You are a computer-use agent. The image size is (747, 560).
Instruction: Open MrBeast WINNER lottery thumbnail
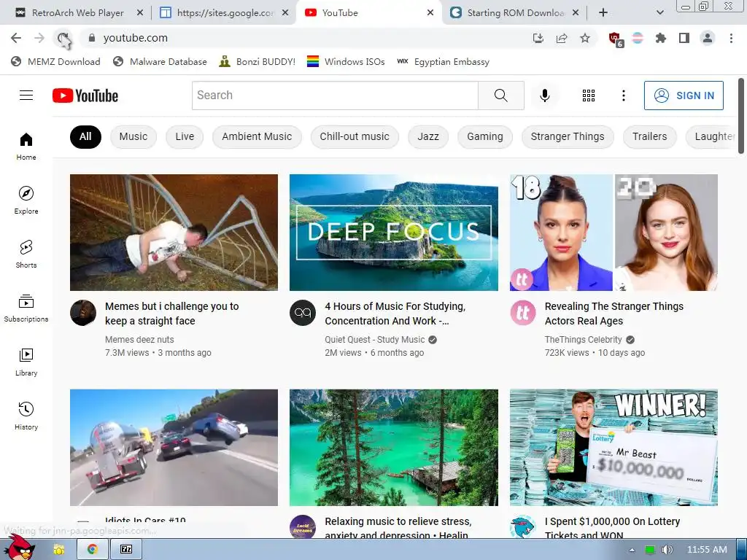[x=614, y=448]
